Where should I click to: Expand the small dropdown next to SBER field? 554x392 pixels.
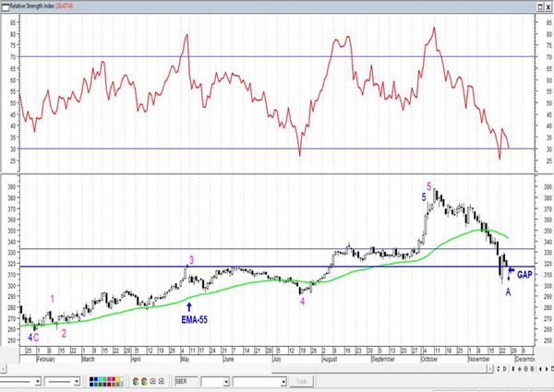point(226,382)
